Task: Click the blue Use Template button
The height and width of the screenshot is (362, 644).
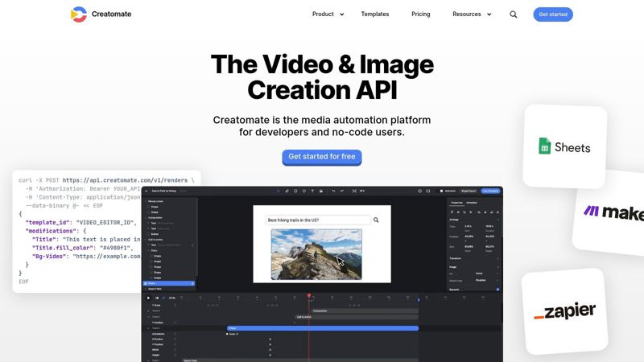Action: (x=490, y=191)
